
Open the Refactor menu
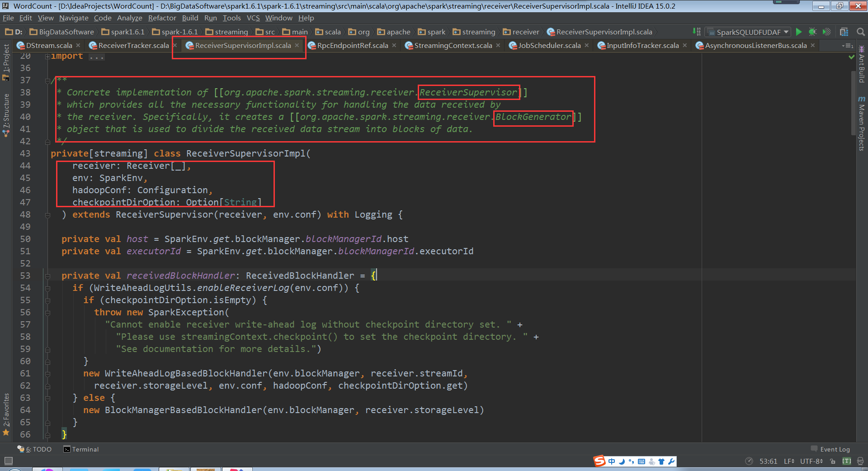[162, 18]
